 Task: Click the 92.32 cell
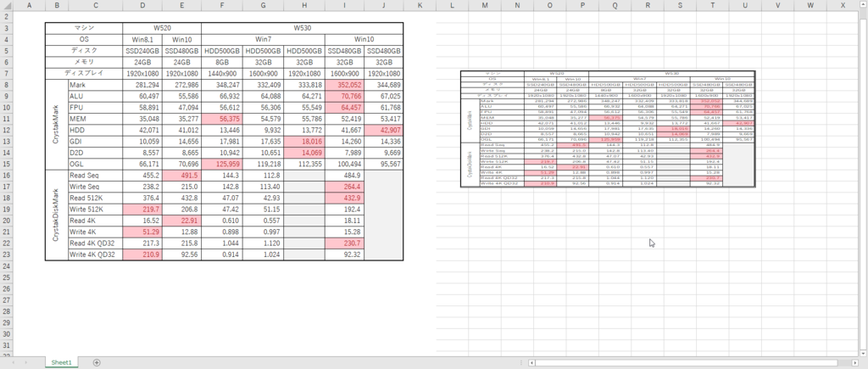coord(345,254)
